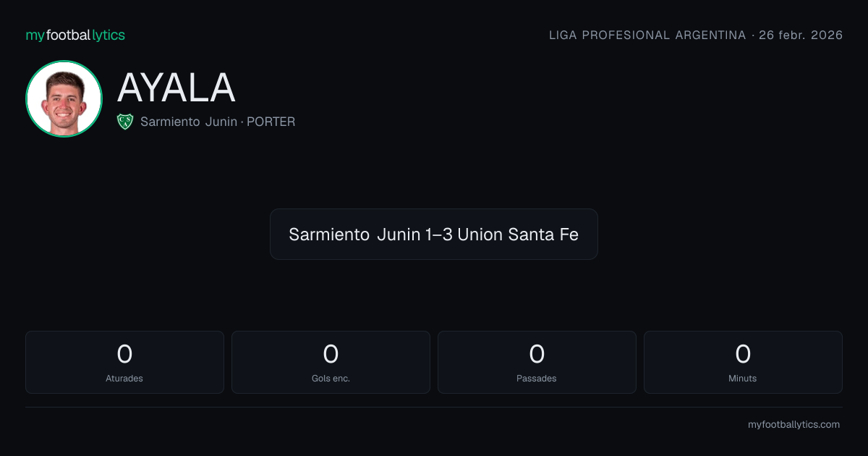Click the Passades label text
This screenshot has height=456, width=868.
coord(537,379)
